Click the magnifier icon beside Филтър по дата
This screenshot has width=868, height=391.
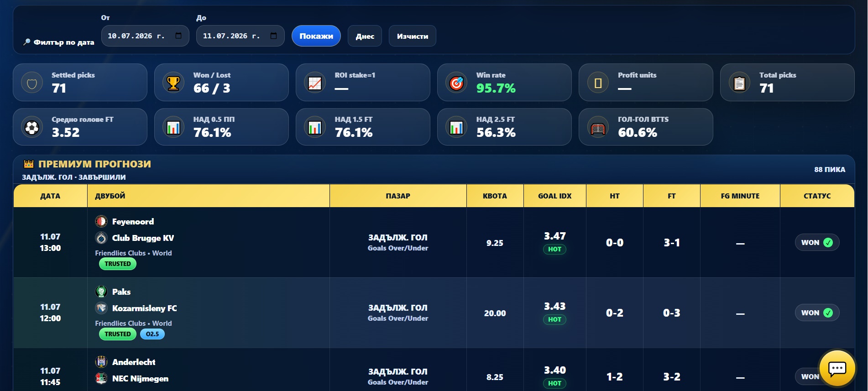[27, 42]
